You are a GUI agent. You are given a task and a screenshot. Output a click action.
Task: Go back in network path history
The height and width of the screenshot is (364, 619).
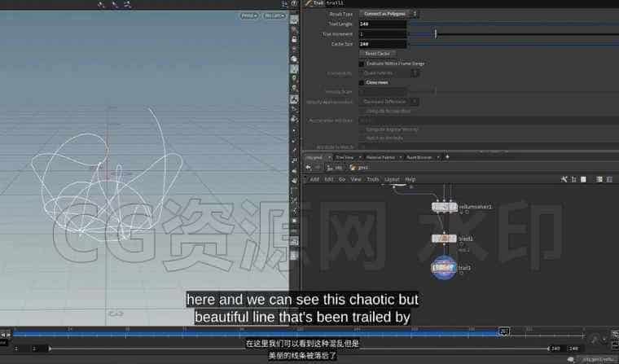click(309, 168)
